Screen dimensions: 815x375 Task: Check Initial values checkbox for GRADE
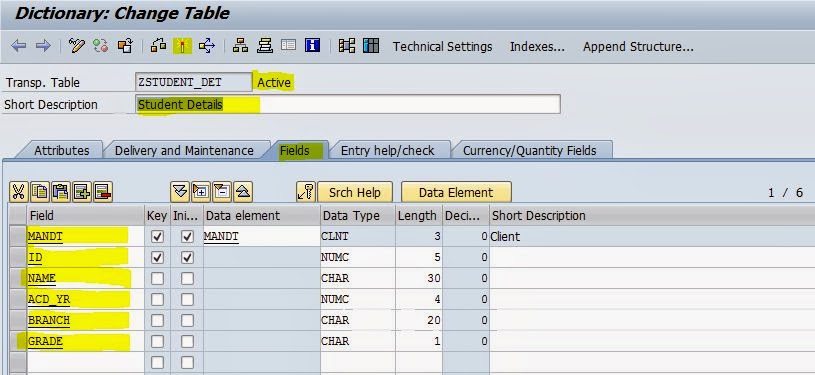pos(188,341)
